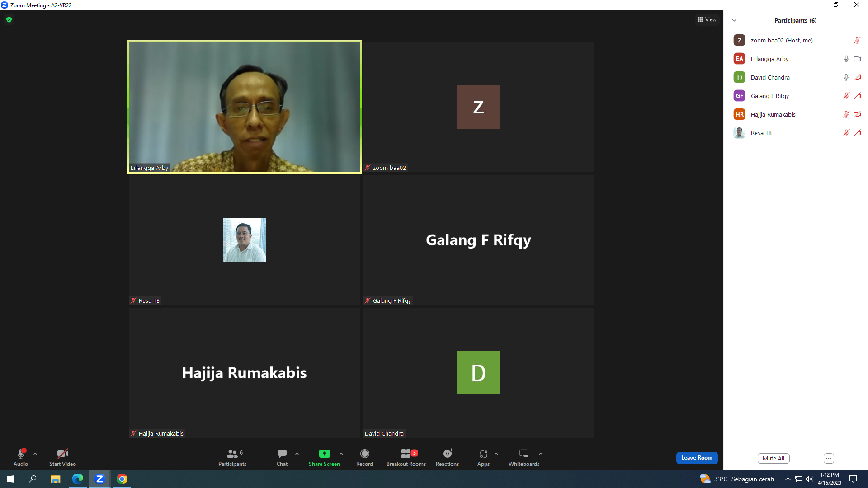
Task: Select Resa TB's profile photo tile
Action: coord(245,240)
